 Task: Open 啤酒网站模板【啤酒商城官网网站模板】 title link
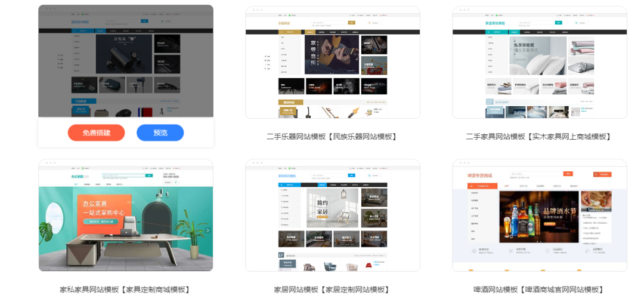(x=540, y=289)
